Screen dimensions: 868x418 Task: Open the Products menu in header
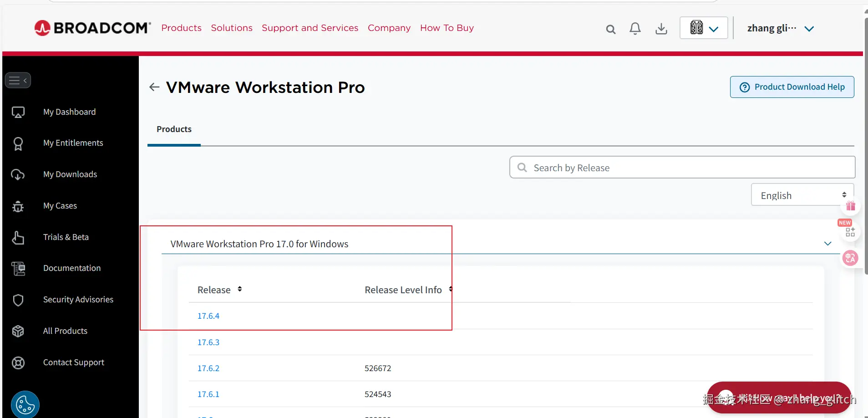pyautogui.click(x=181, y=28)
